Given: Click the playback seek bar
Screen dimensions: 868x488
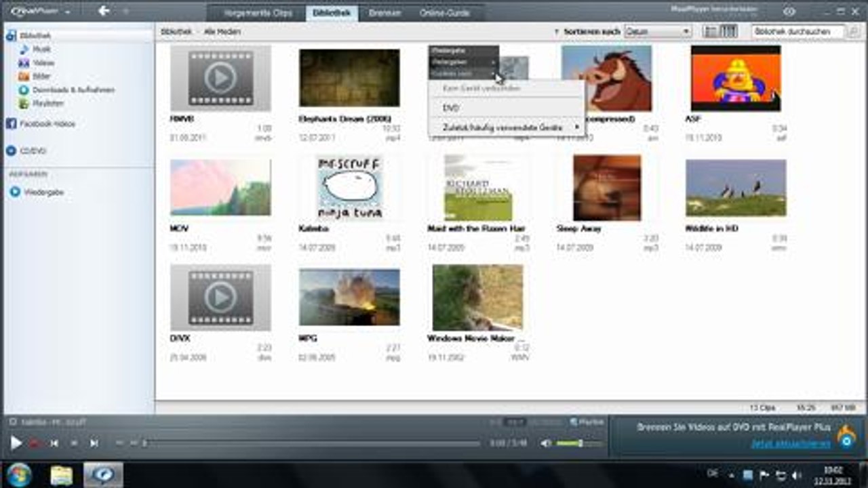Looking at the screenshot, I should pos(311,443).
